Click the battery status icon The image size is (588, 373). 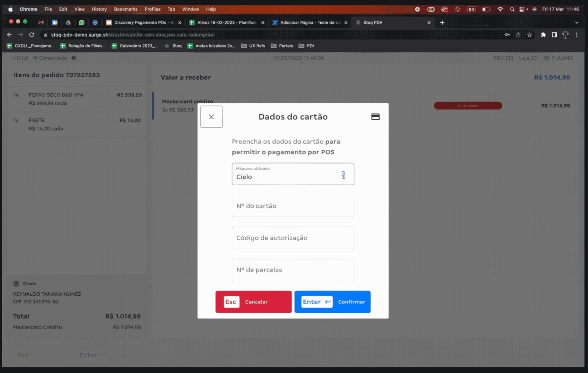coord(486,9)
